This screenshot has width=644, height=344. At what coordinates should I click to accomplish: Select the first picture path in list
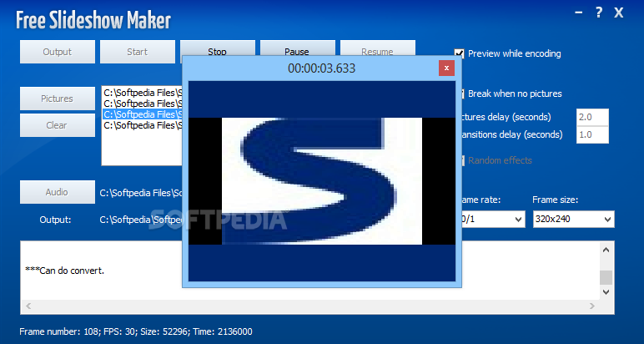[x=143, y=93]
